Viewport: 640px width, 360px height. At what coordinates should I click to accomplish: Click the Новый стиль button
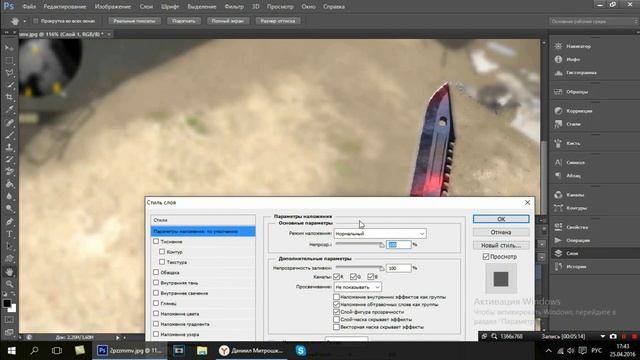pos(501,245)
